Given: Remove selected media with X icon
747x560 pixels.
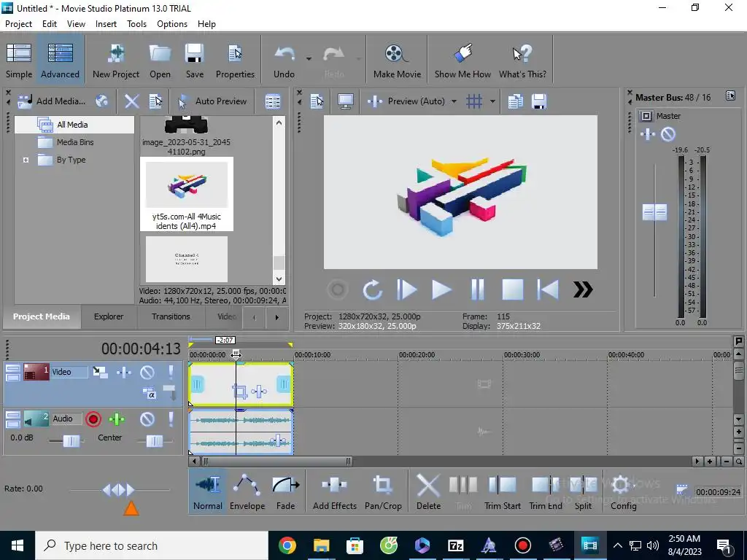Looking at the screenshot, I should (x=131, y=101).
